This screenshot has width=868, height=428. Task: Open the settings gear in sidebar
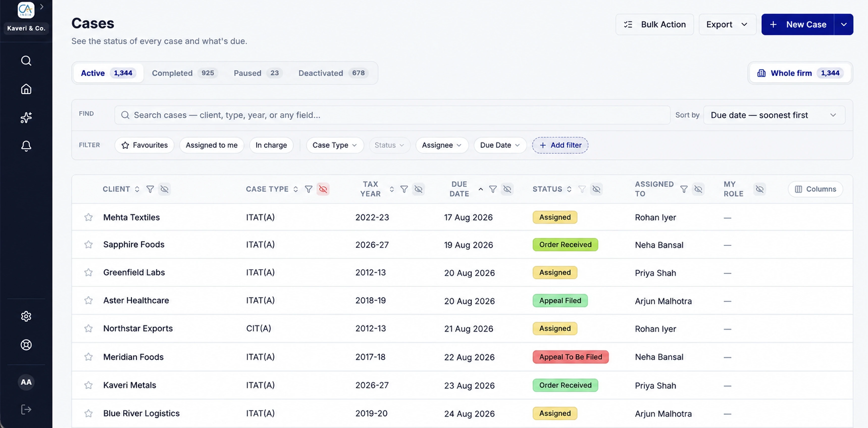click(x=26, y=316)
